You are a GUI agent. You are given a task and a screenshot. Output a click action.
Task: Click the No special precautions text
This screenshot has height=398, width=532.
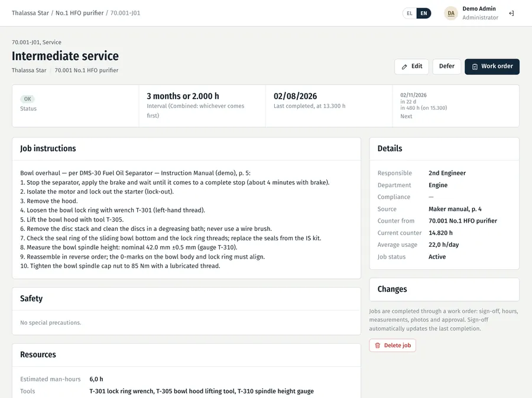pyautogui.click(x=51, y=323)
